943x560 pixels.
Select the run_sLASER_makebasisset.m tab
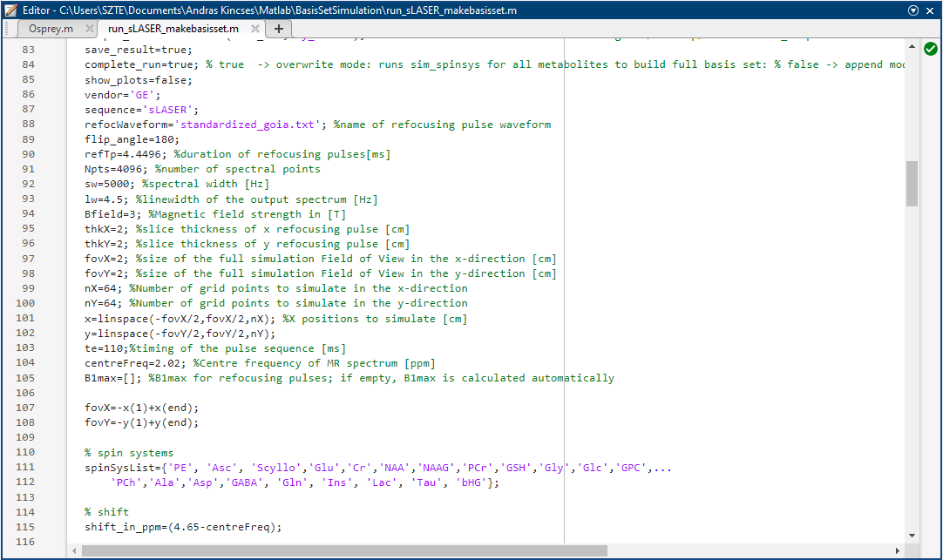[173, 28]
